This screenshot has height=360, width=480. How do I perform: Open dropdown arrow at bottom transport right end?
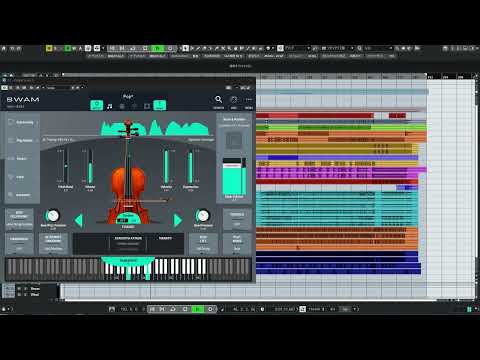coord(355,309)
